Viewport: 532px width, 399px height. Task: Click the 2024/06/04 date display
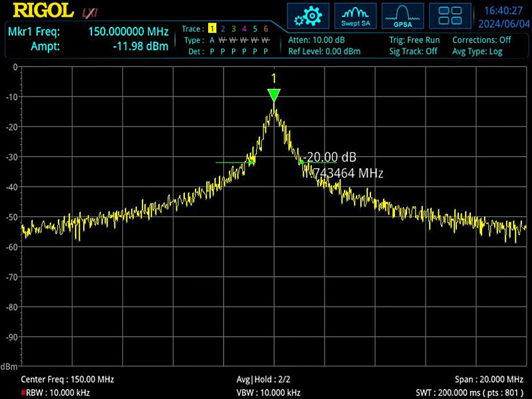coord(504,24)
